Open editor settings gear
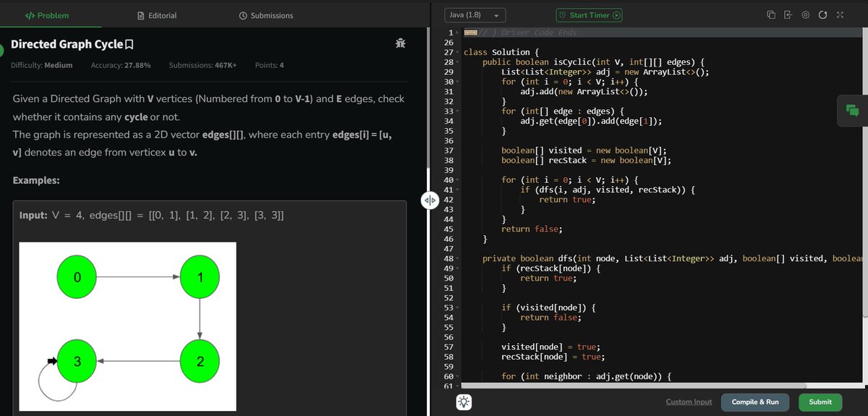Viewport: 868px width, 416px height. coord(805,15)
